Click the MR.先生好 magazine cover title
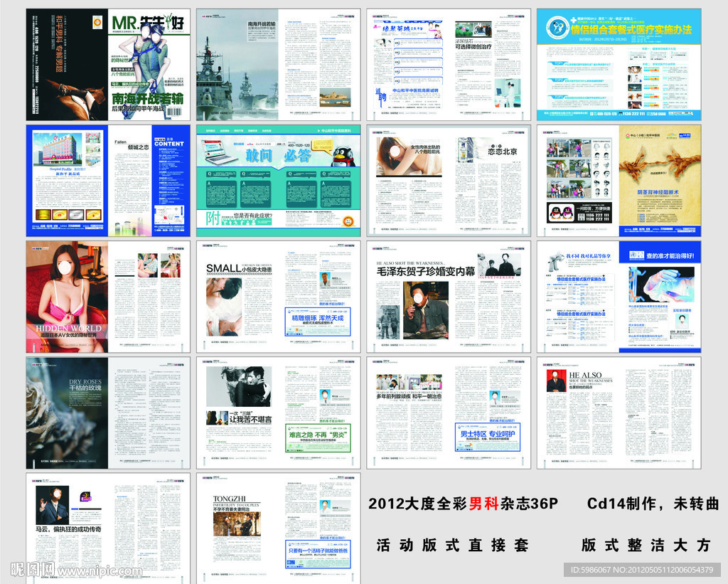This screenshot has width=728, height=584. tap(148, 23)
